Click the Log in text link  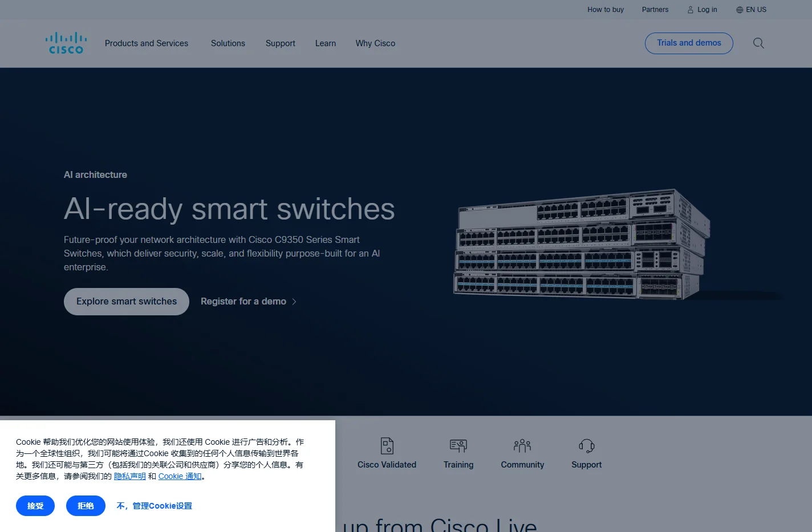coord(707,10)
